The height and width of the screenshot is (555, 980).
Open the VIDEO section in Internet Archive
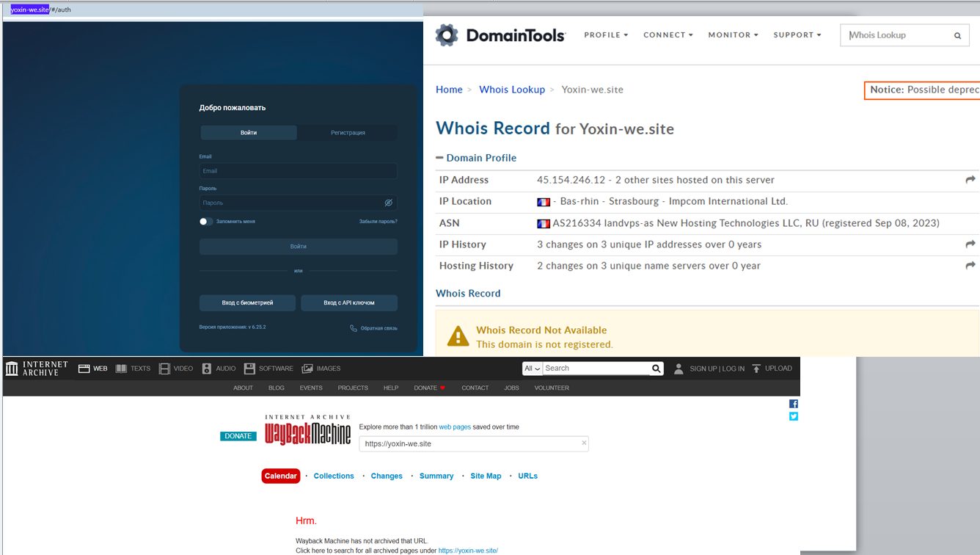point(176,369)
